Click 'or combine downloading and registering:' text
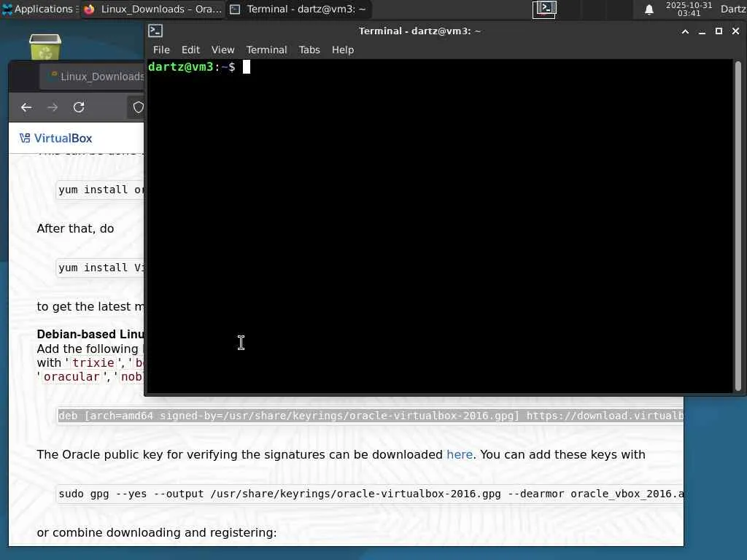This screenshot has height=560, width=747. point(157,533)
